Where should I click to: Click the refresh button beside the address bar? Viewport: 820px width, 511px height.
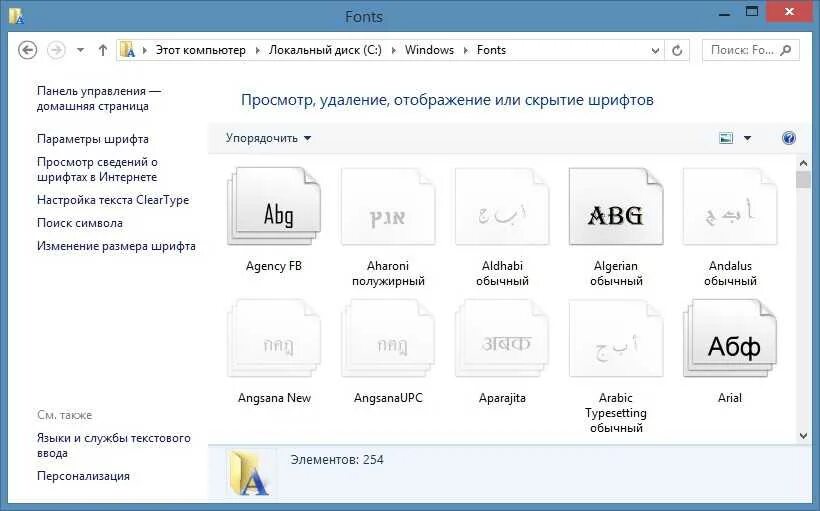677,50
